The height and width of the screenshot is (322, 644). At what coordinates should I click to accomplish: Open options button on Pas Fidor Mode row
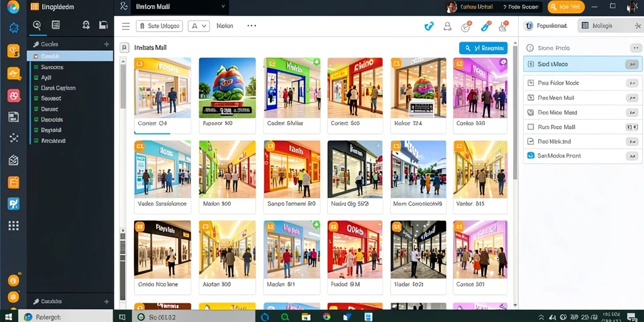click(x=631, y=83)
